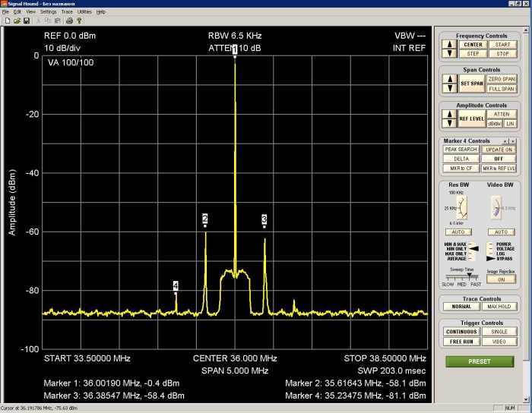This screenshot has width=532, height=413.
Task: Click the REF LEVEL button
Action: click(472, 118)
